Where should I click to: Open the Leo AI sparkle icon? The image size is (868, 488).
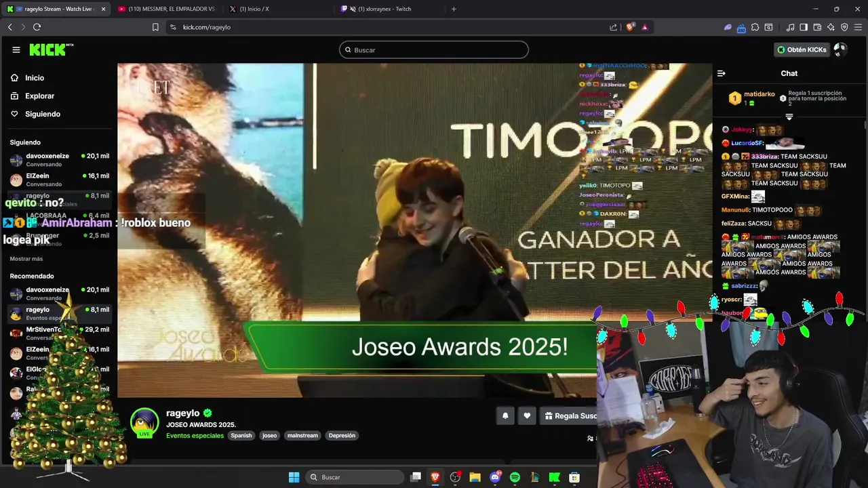point(831,27)
